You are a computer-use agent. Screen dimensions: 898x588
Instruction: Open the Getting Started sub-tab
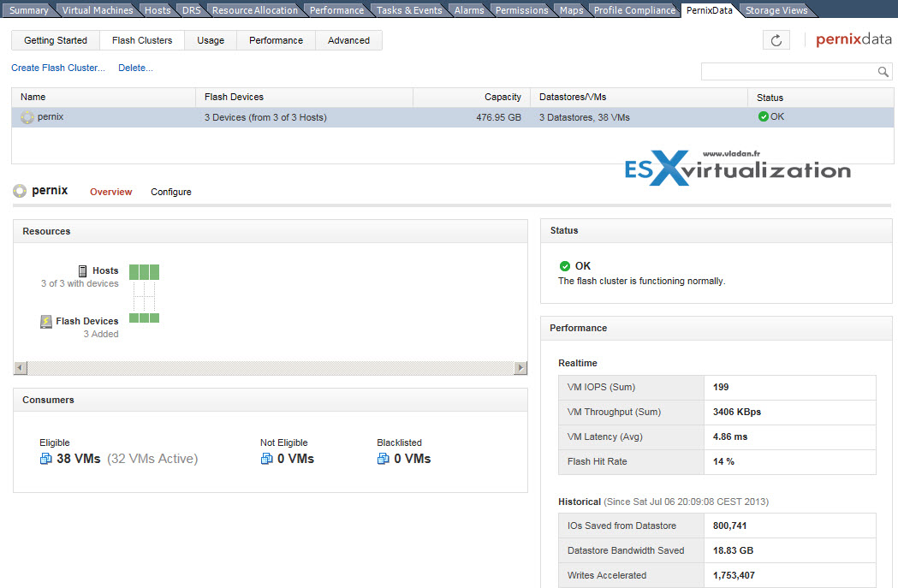(56, 40)
